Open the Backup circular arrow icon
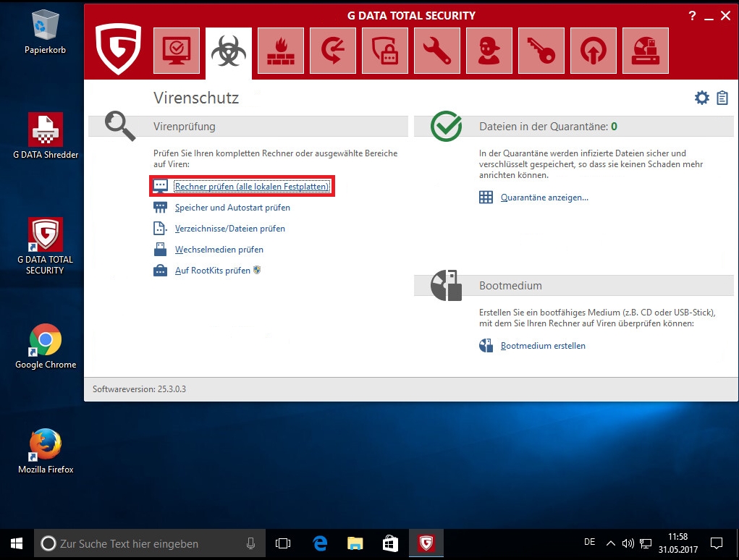The width and height of the screenshot is (739, 560). tap(333, 51)
